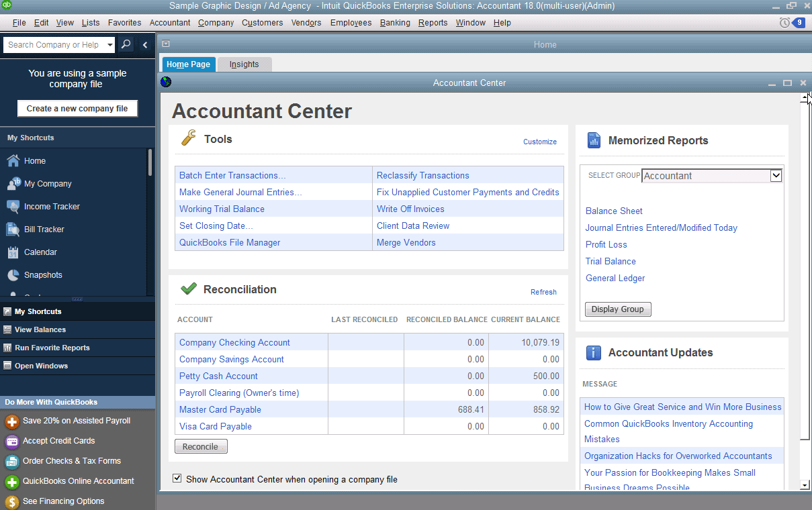Screen dimensions: 812x510
Task: Select Run Favorite Reports pane icon
Action: (x=7, y=348)
